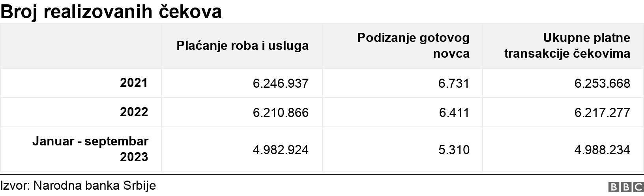Click the 'Broj realizovanih čekova' title
The image size is (644, 196).
[x=111, y=12]
